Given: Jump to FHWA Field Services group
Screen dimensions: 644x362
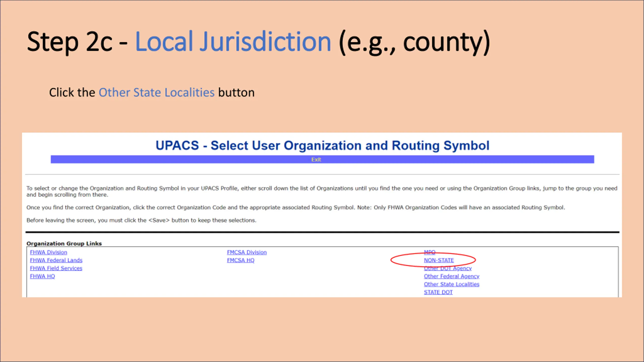Looking at the screenshot, I should pos(56,268).
